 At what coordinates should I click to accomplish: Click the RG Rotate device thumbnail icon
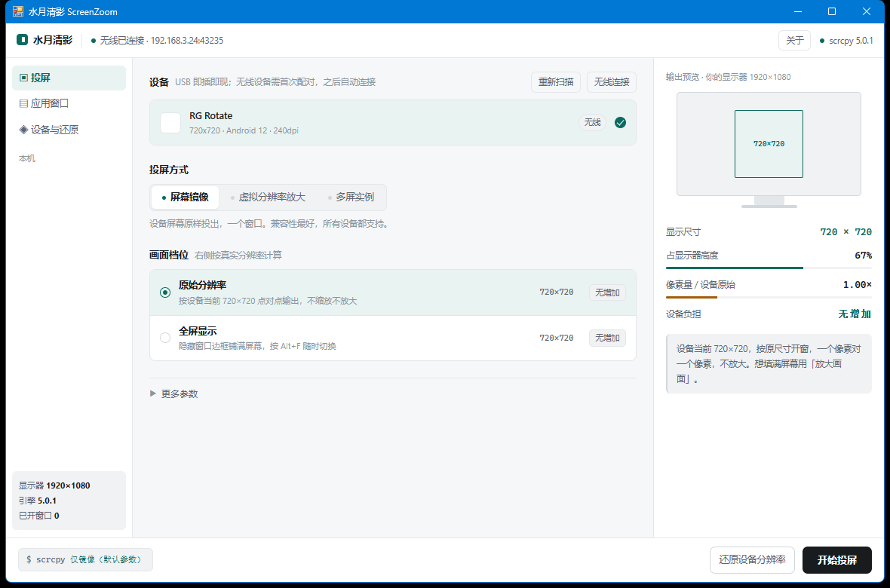[x=170, y=123]
